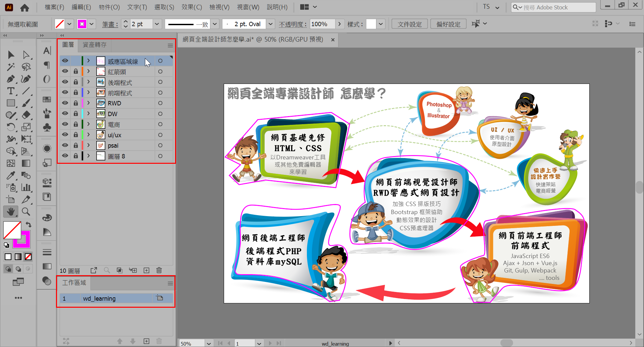This screenshot has height=347, width=644.
Task: Switch to the 資產轉存 tab
Action: point(94,45)
